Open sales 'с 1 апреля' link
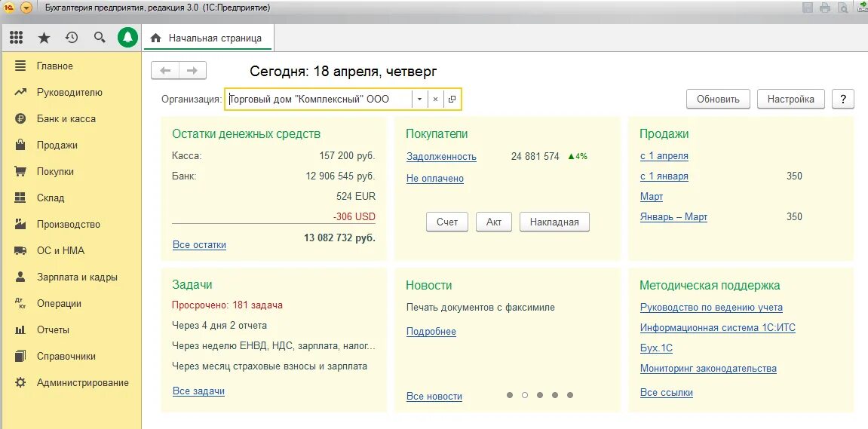 pos(664,156)
